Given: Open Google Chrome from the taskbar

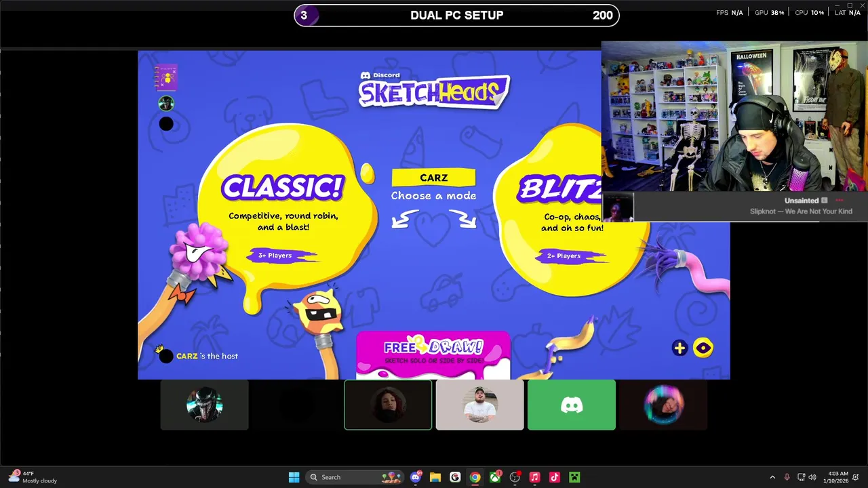Looking at the screenshot, I should (x=475, y=477).
